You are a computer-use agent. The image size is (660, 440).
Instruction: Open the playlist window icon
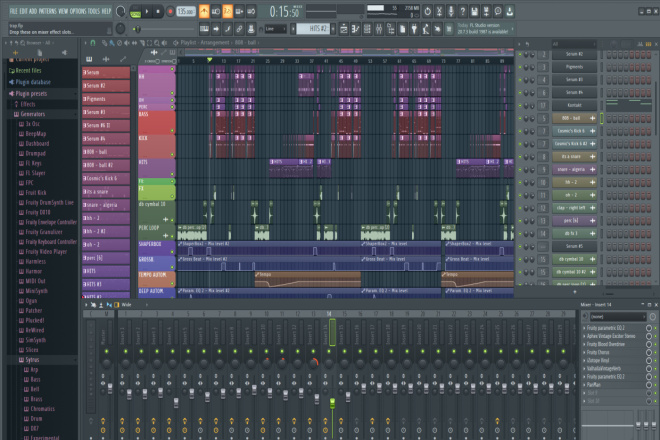coord(344,29)
